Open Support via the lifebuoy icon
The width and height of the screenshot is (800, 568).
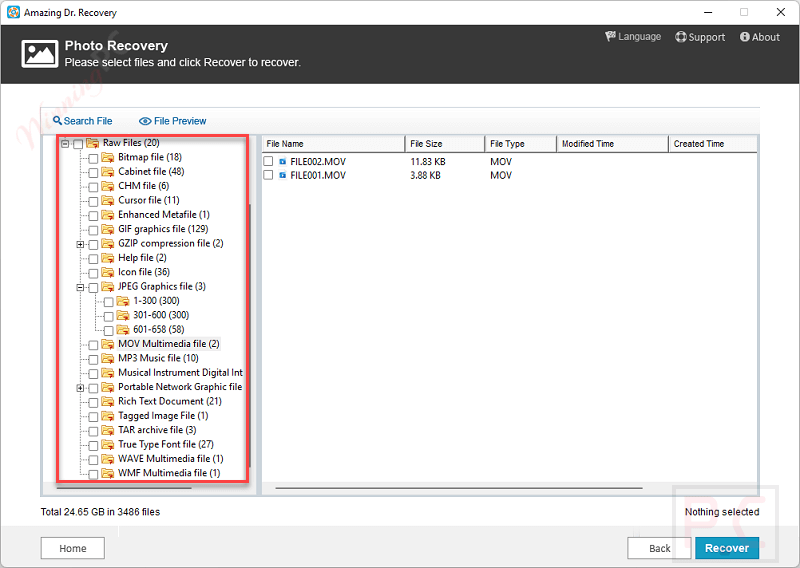pyautogui.click(x=681, y=37)
